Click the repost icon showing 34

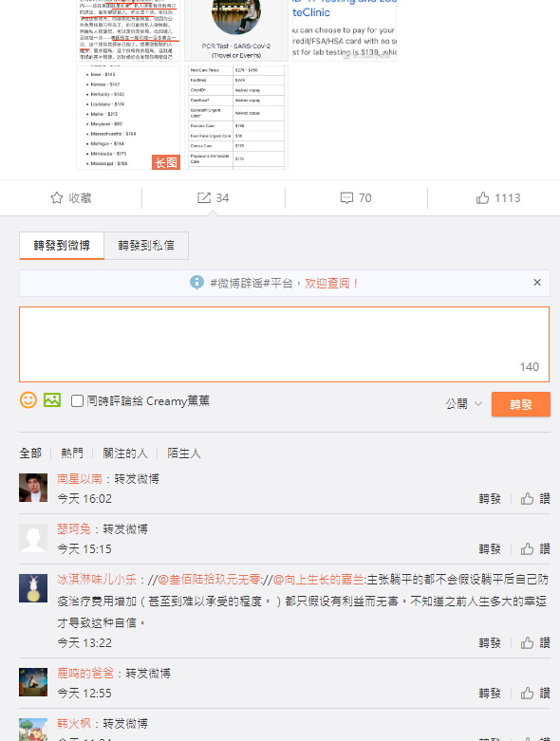pos(204,197)
